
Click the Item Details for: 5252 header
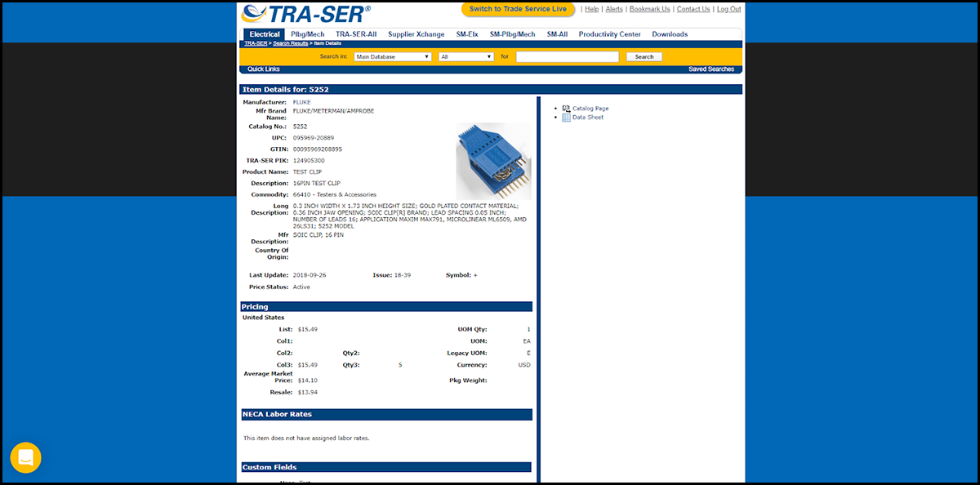(491, 89)
